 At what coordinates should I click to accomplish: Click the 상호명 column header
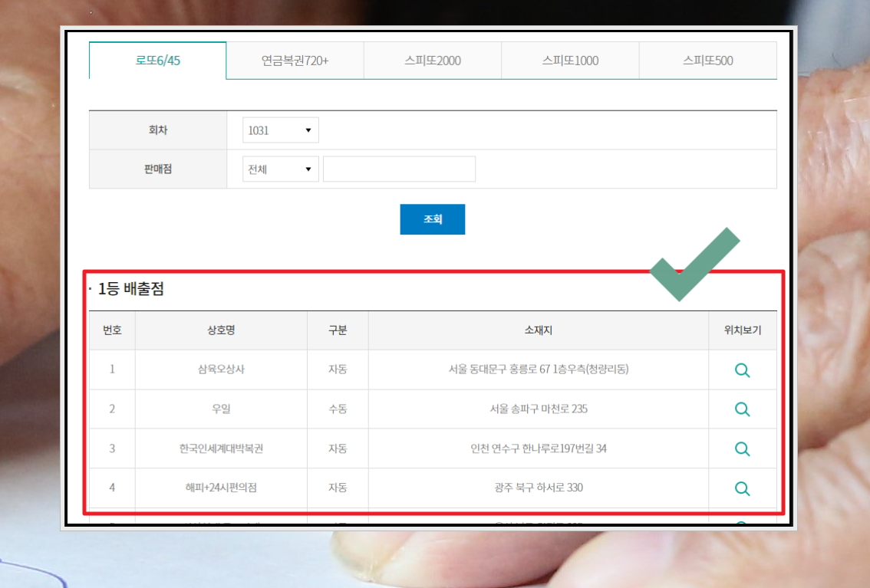click(221, 330)
